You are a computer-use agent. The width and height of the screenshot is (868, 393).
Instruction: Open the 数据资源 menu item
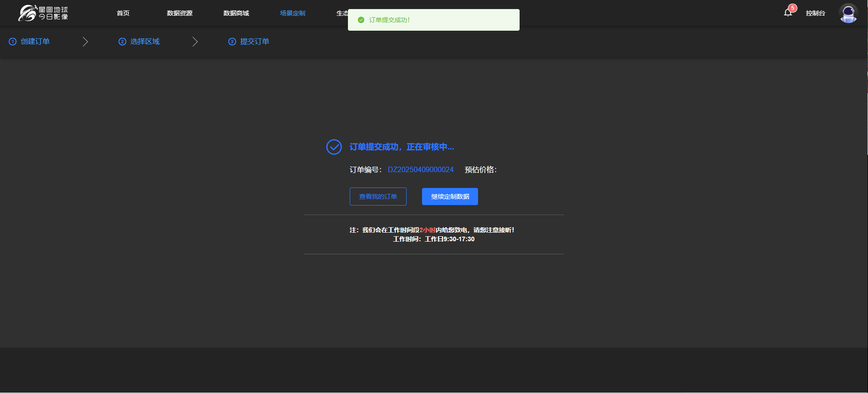(179, 13)
